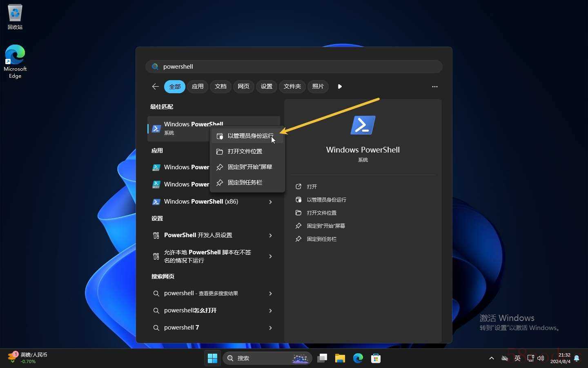Expand powershell怎么打开 result chevron

pos(270,310)
